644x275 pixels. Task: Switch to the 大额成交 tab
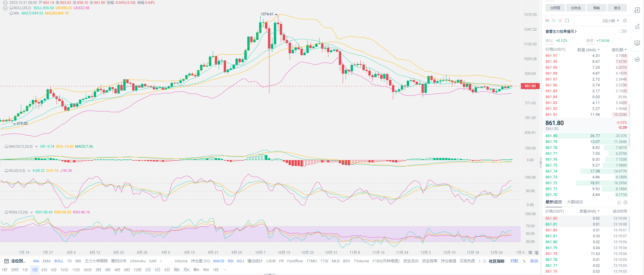(x=575, y=202)
